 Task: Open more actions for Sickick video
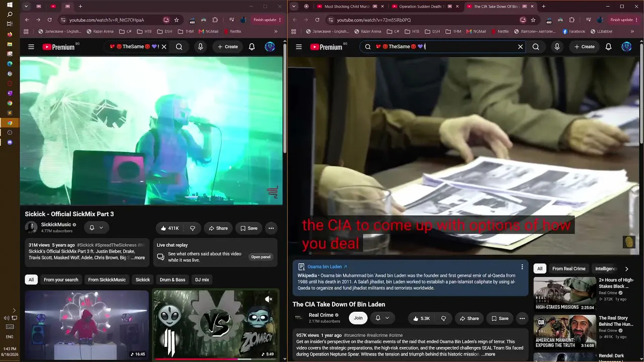pos(271,228)
